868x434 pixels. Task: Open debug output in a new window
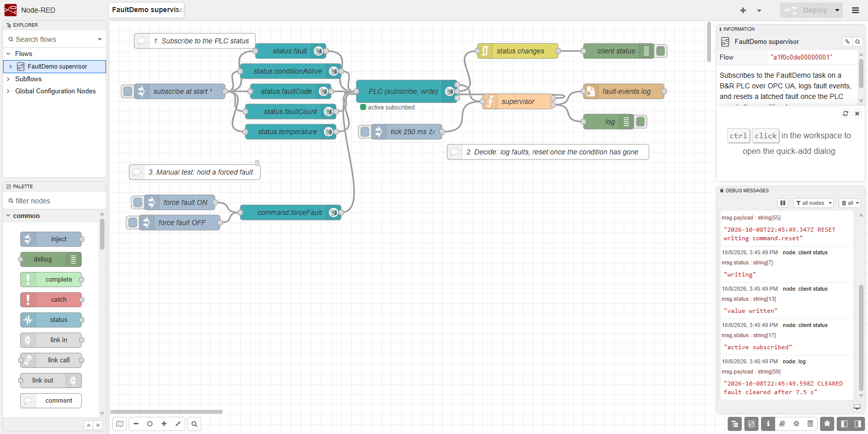857,407
